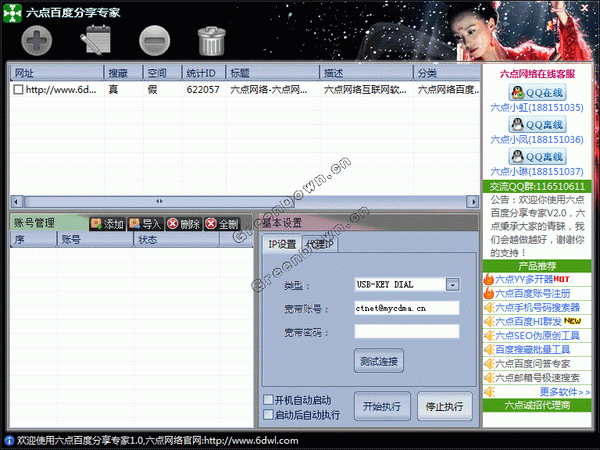600x450 pixels.
Task: Sort by the 空间 column header
Action: [162, 73]
